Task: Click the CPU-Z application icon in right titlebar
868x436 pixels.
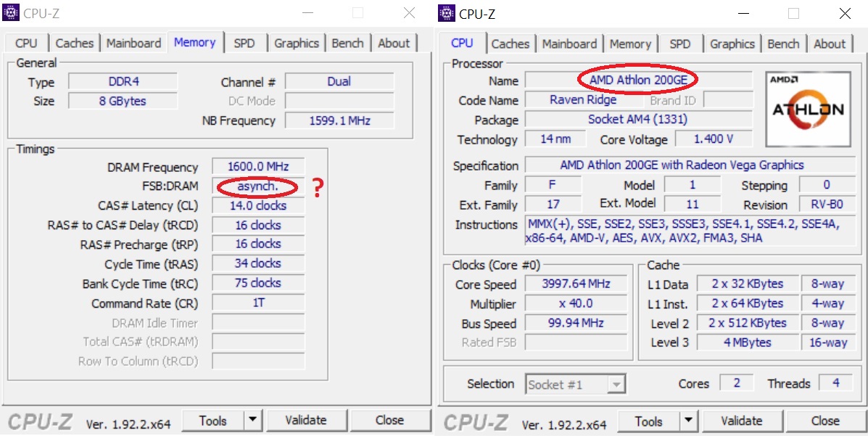Action: click(446, 13)
